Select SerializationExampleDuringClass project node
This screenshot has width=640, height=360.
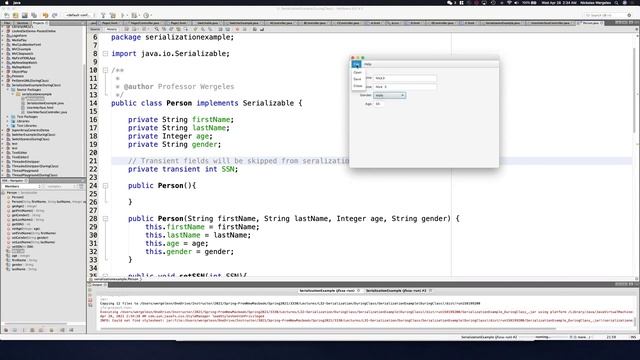pos(36,85)
